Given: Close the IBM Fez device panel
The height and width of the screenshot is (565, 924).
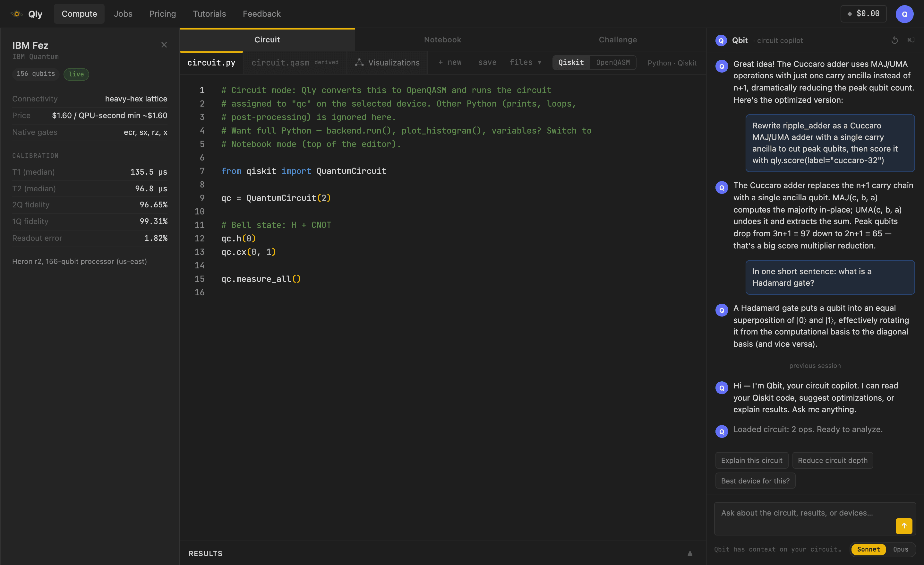Looking at the screenshot, I should click(x=164, y=45).
